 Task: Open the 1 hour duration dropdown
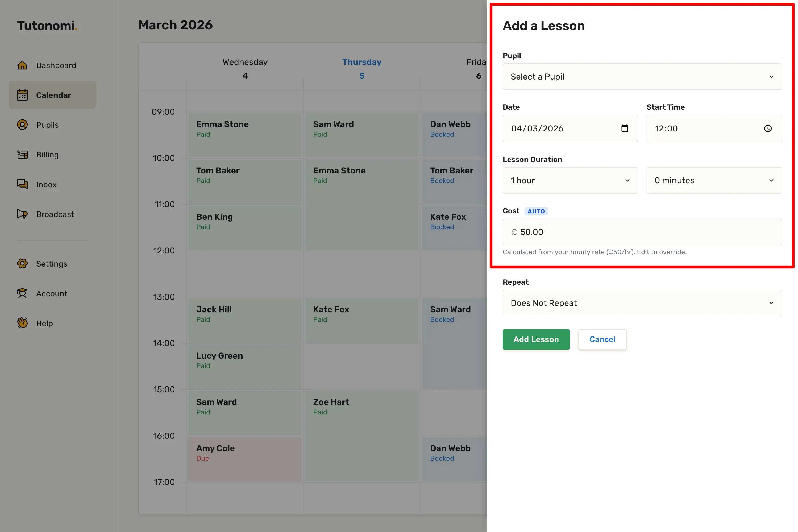click(570, 181)
